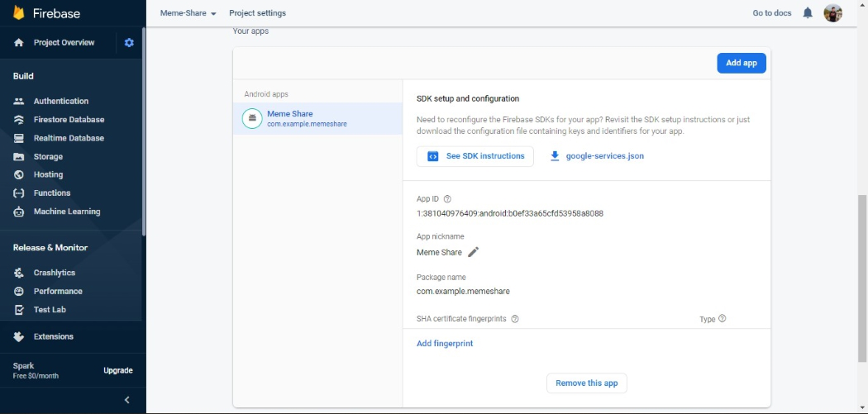Select Meme Share Android app entry
The height and width of the screenshot is (414, 868).
tap(307, 118)
